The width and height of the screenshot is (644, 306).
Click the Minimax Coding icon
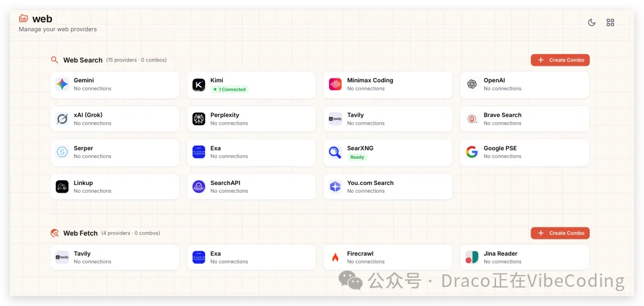click(335, 85)
